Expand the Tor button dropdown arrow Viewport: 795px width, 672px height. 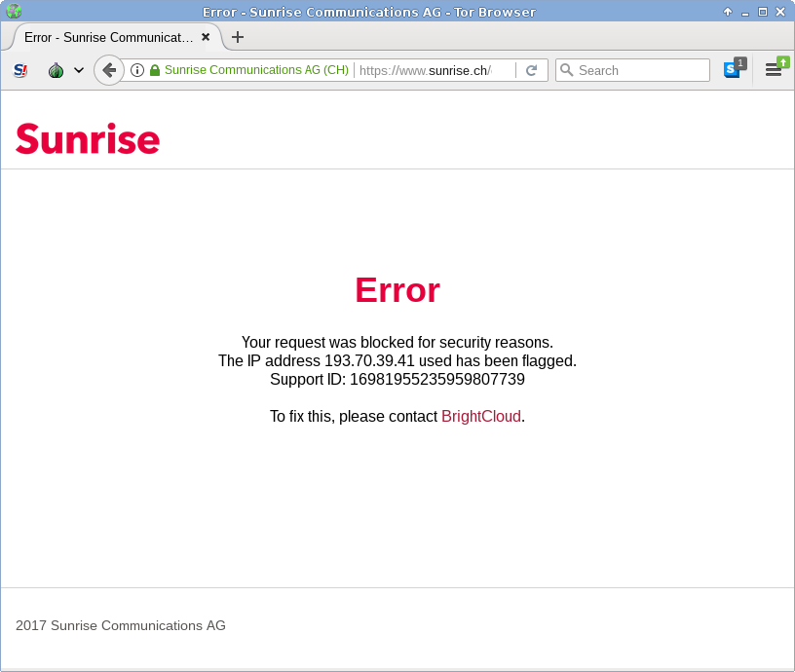point(79,70)
